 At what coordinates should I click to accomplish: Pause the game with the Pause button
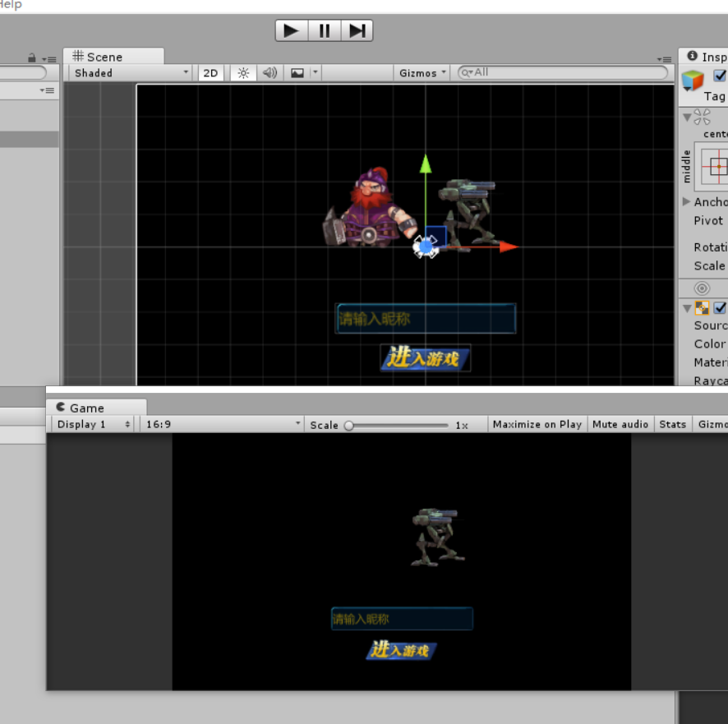pyautogui.click(x=325, y=30)
